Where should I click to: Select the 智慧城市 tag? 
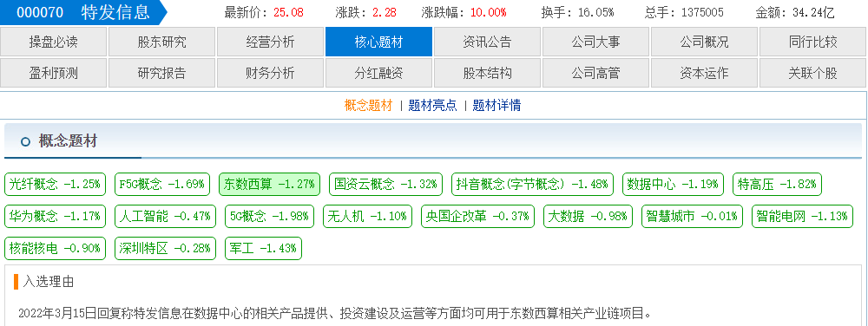(693, 216)
